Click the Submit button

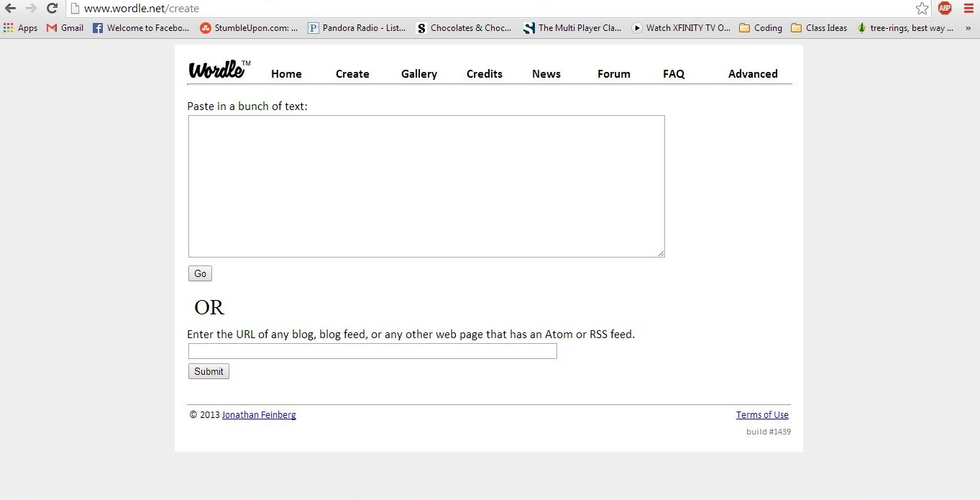coord(209,371)
